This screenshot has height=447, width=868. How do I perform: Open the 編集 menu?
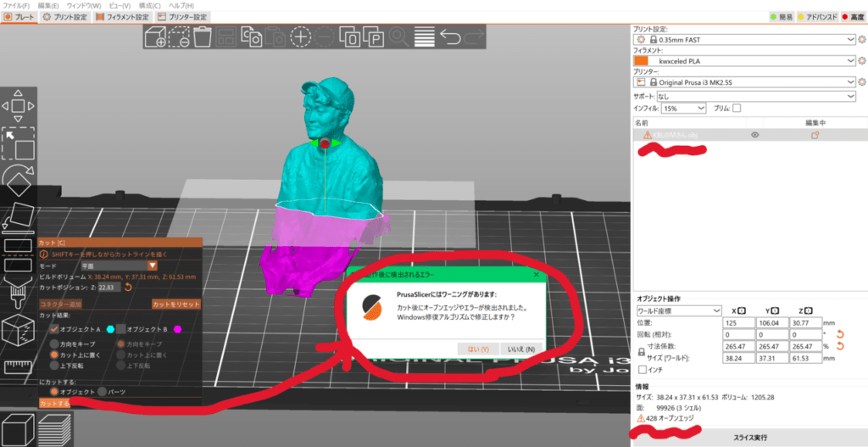click(47, 5)
